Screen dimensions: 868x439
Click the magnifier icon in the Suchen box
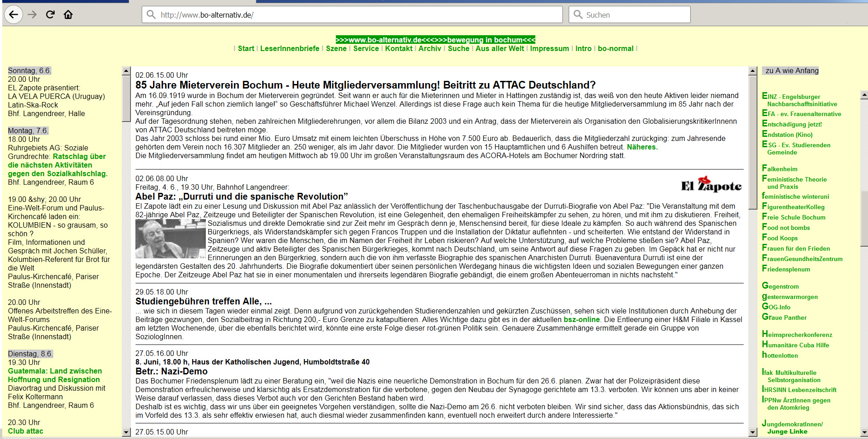tap(578, 14)
